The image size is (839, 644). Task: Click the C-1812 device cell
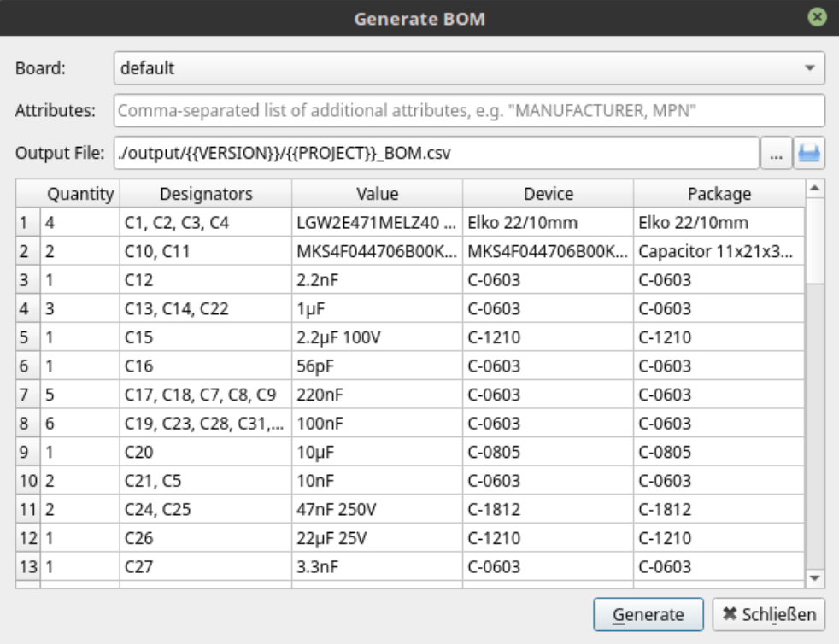pos(548,510)
